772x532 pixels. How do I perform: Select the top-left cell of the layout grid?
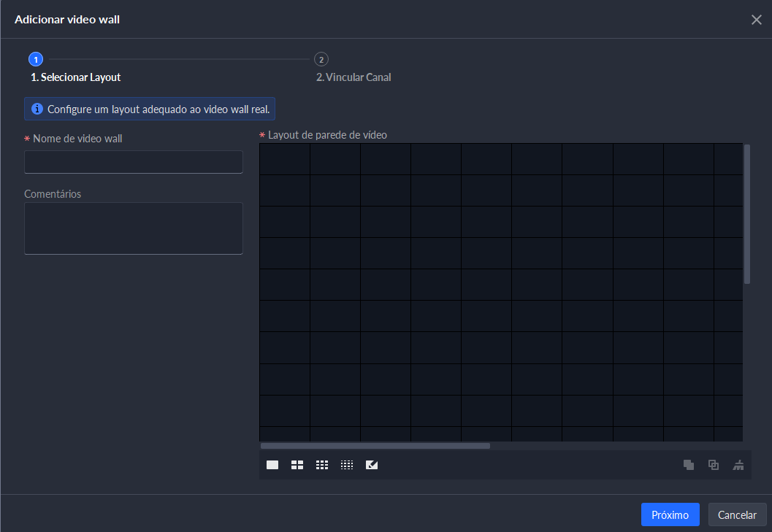coord(285,159)
